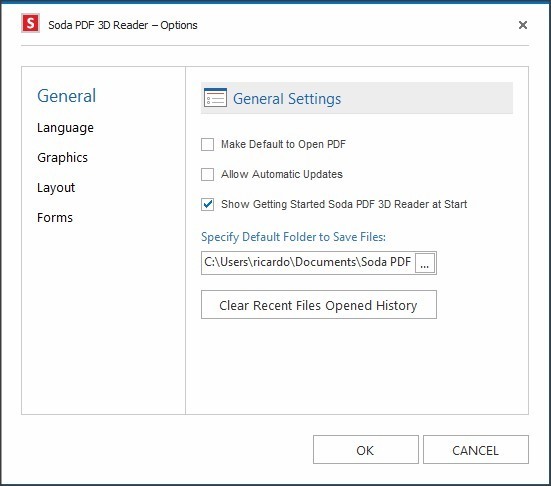Toggle Allow Automatic Updates checkbox
This screenshot has height=486, width=551.
pyautogui.click(x=207, y=174)
